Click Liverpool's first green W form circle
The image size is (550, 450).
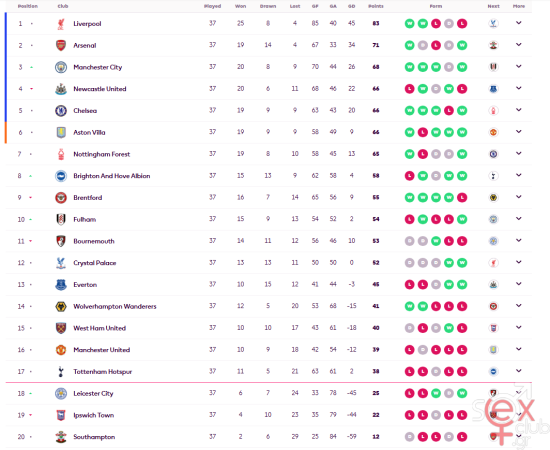point(409,23)
